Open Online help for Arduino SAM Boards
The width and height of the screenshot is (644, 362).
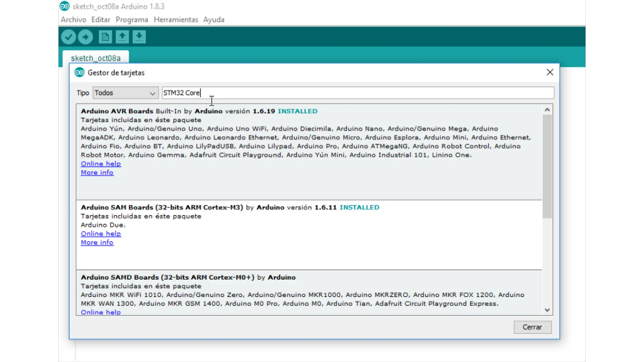click(x=101, y=234)
